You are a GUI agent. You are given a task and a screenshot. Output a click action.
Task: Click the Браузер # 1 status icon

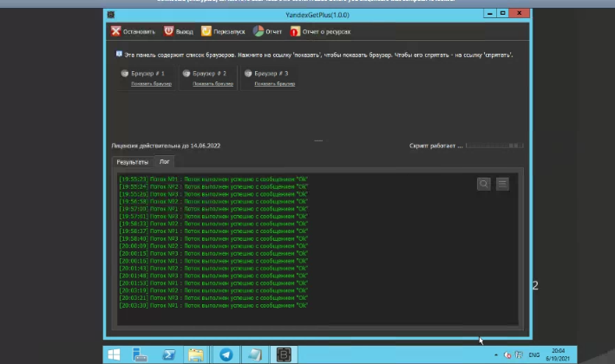click(x=125, y=74)
